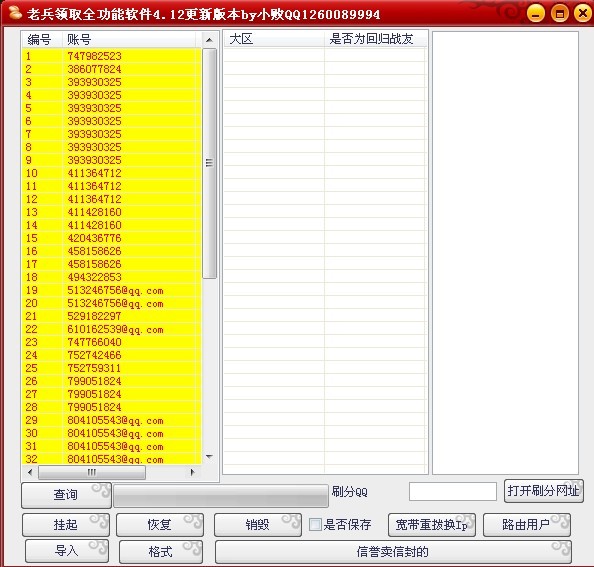Click the 恢复 button

159,525
